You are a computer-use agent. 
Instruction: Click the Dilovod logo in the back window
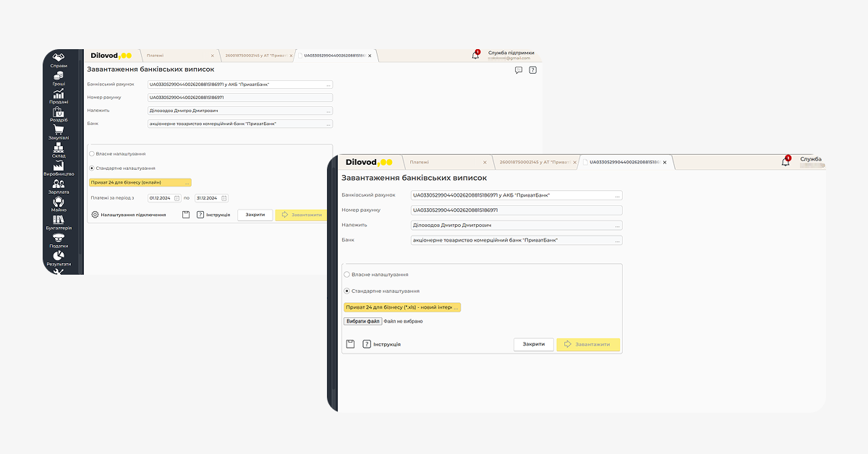coord(110,55)
